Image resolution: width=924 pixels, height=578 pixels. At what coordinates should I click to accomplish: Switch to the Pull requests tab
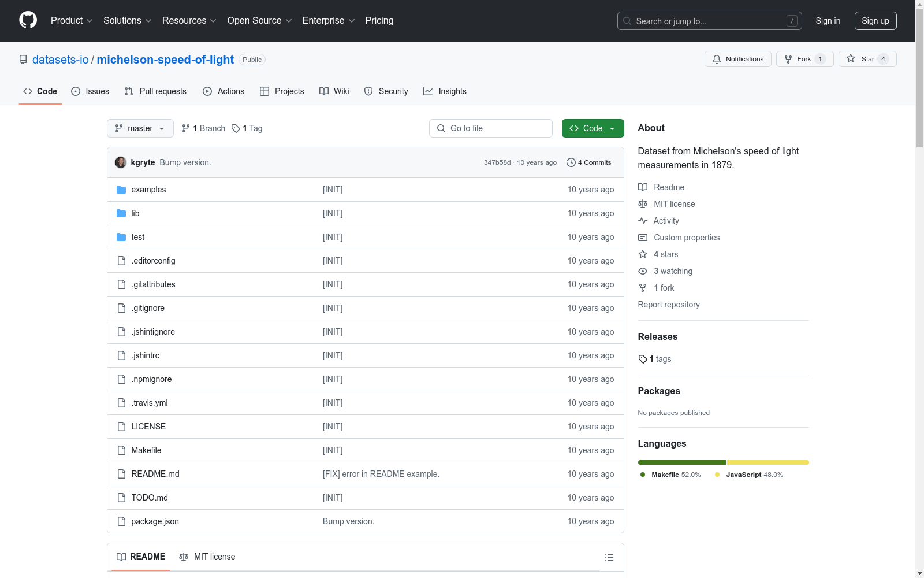pos(155,91)
